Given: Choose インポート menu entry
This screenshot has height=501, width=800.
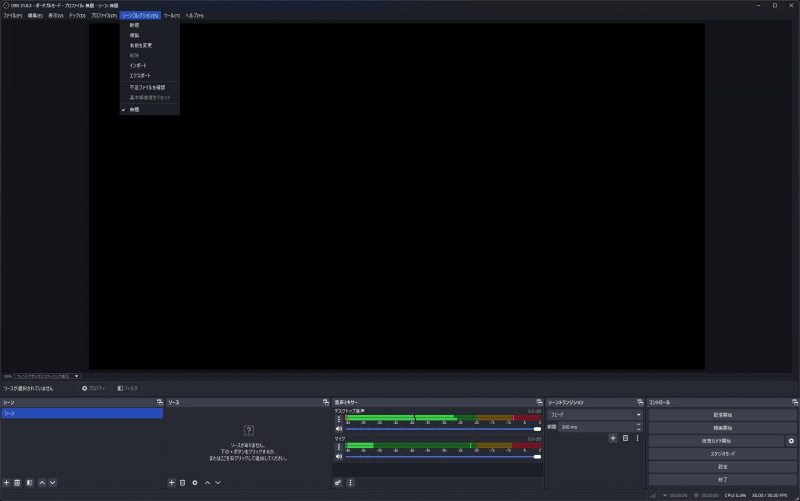Looking at the screenshot, I should (x=149, y=65).
